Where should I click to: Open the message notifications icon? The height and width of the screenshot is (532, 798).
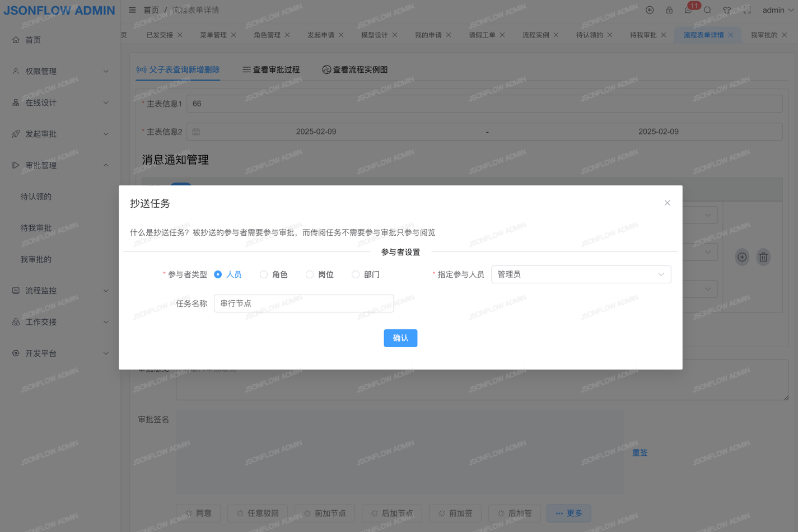(688, 10)
